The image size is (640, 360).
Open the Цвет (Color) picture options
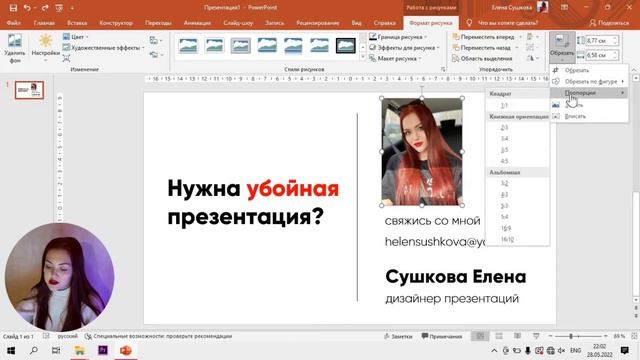[x=76, y=37]
